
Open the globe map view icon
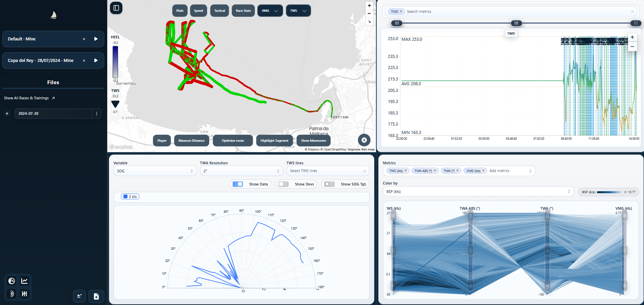[x=12, y=281]
